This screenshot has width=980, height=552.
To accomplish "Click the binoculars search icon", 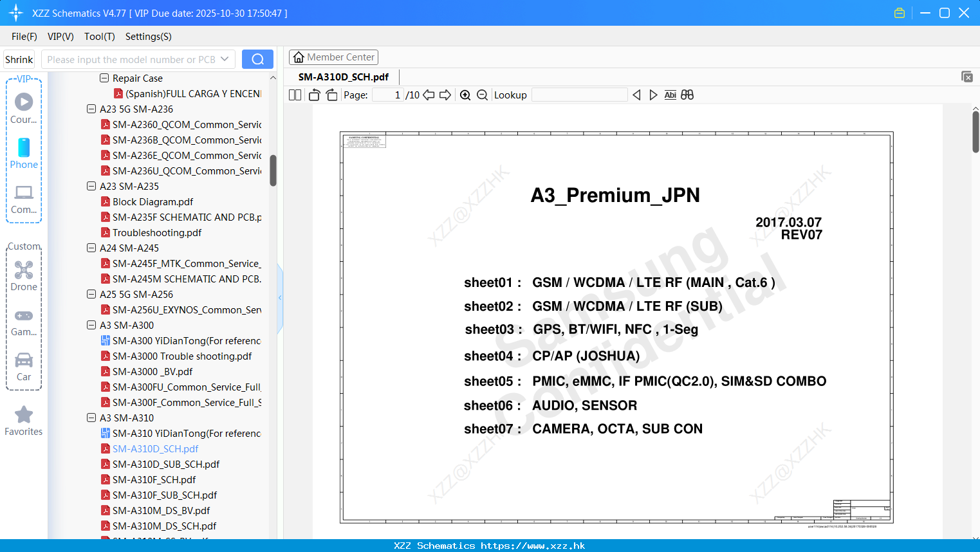I will tap(687, 95).
